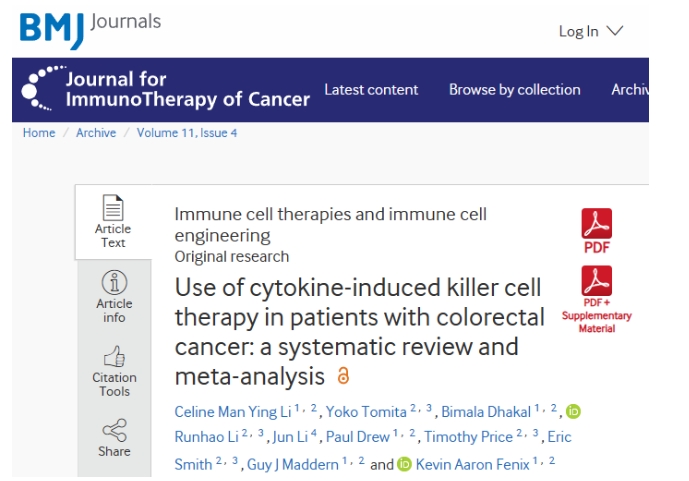Click the BMJ Journals logo
The width and height of the screenshot is (689, 481).
coord(91,30)
